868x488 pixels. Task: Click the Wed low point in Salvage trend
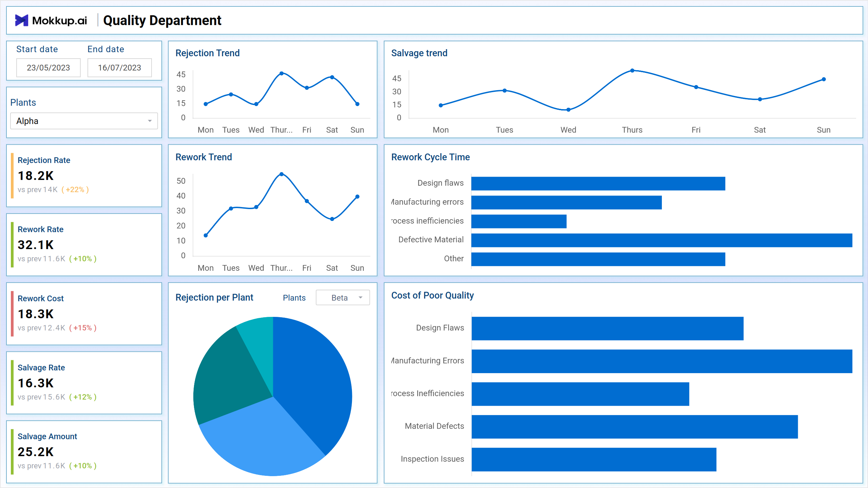pyautogui.click(x=568, y=110)
